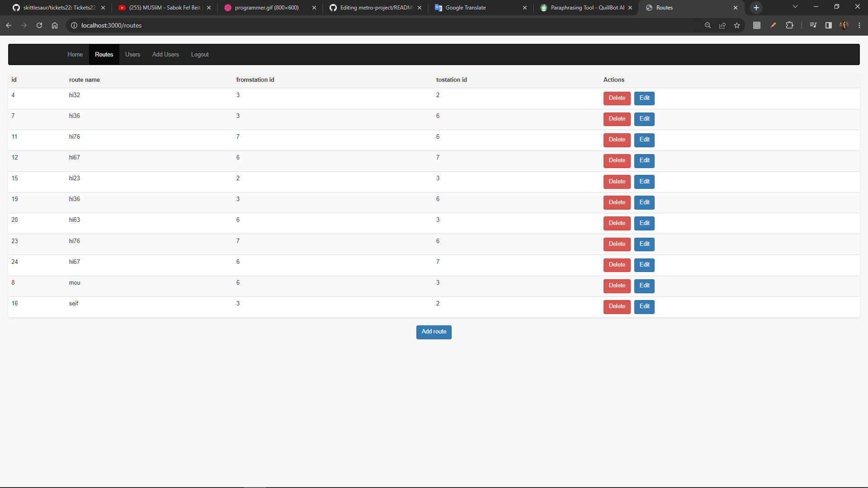Click the side panel icon

pos(829,25)
